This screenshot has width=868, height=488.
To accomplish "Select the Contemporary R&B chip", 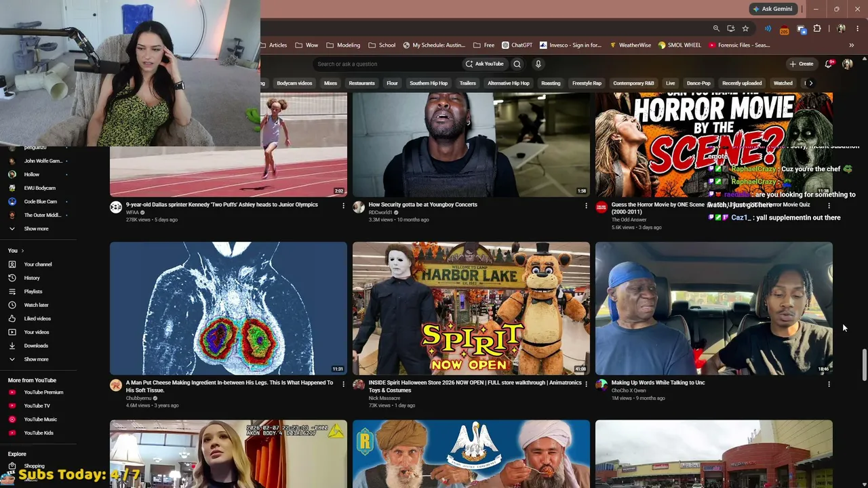I will tap(633, 83).
